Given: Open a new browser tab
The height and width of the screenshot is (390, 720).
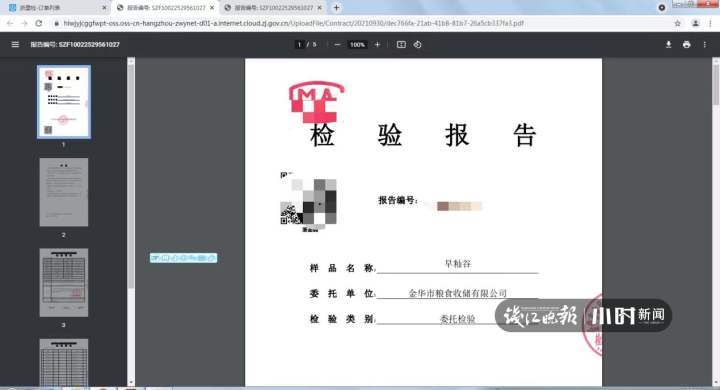Looking at the screenshot, I should [336, 8].
